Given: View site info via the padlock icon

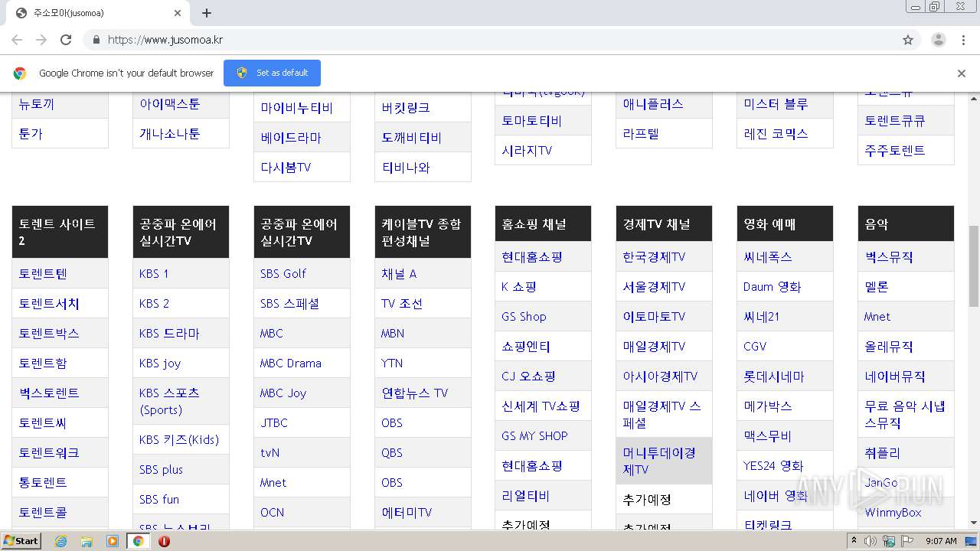Looking at the screenshot, I should pos(96,40).
